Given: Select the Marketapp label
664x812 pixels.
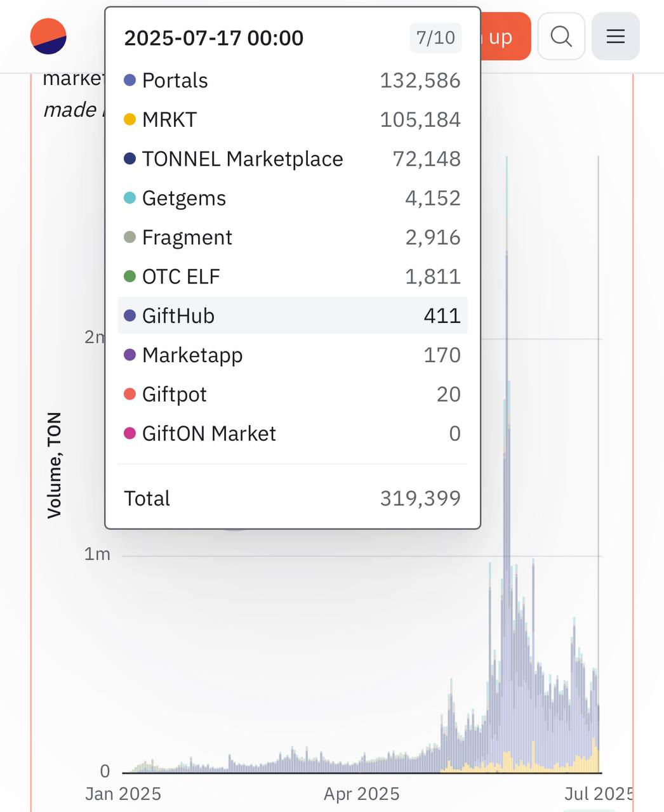Looking at the screenshot, I should point(192,355).
